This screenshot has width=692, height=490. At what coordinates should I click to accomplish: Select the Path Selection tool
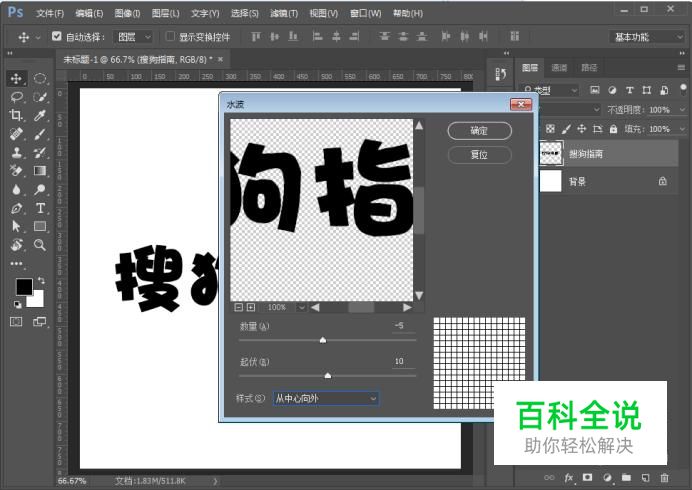click(x=16, y=226)
